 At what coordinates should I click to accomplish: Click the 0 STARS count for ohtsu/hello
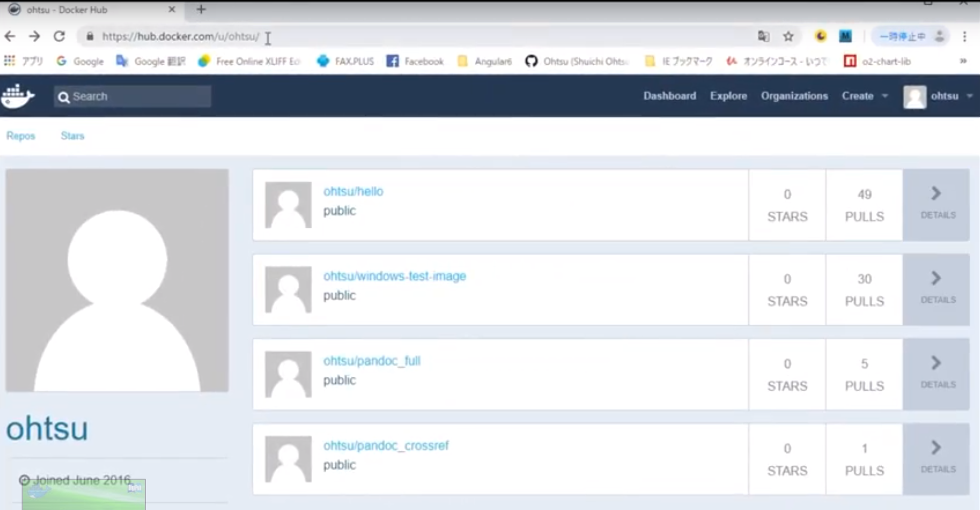[x=787, y=205]
